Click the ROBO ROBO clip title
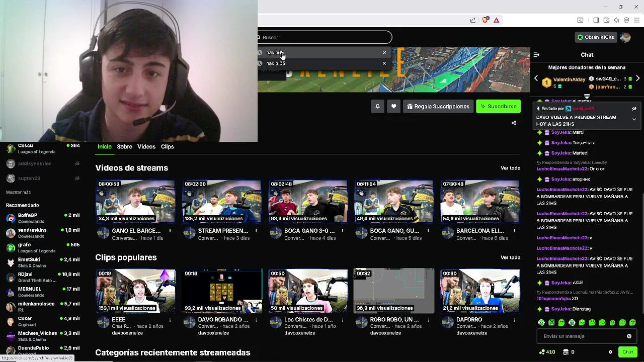Screen dimensions: 644x362 pos(394,320)
